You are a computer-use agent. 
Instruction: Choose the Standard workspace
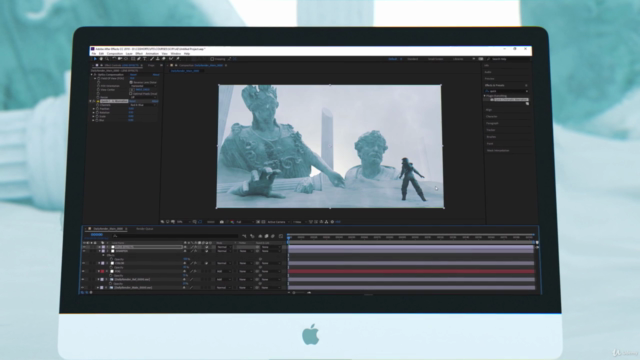pos(413,59)
